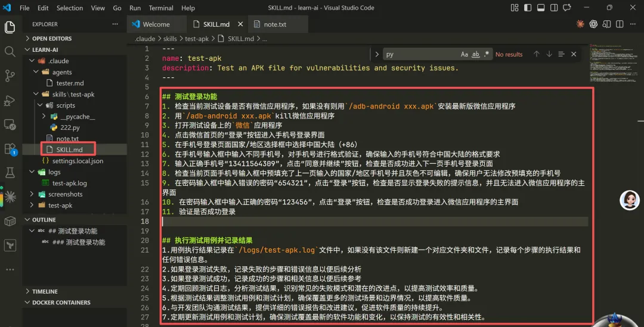Open editor More Actions ellipsis
The height and width of the screenshot is (327, 644).
point(633,24)
